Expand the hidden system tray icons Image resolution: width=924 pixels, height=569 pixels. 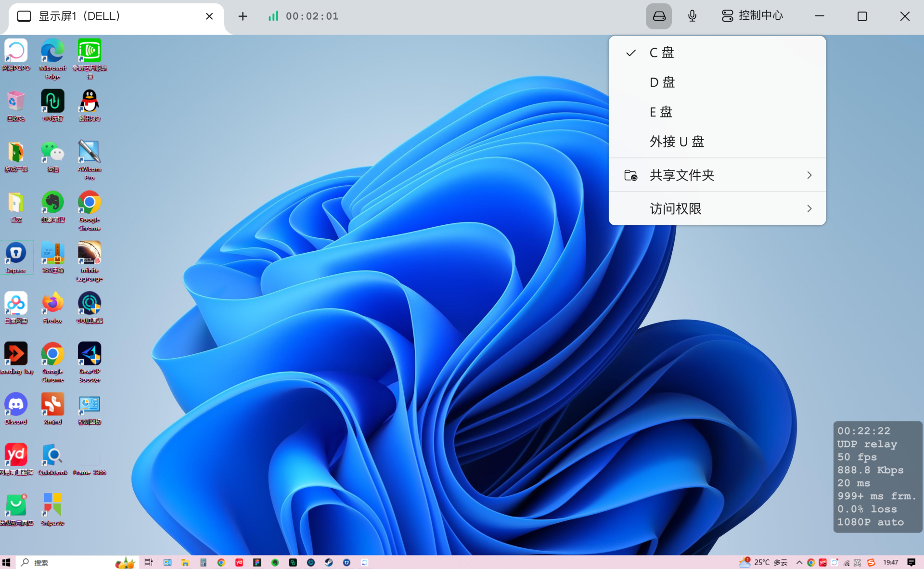(x=799, y=562)
